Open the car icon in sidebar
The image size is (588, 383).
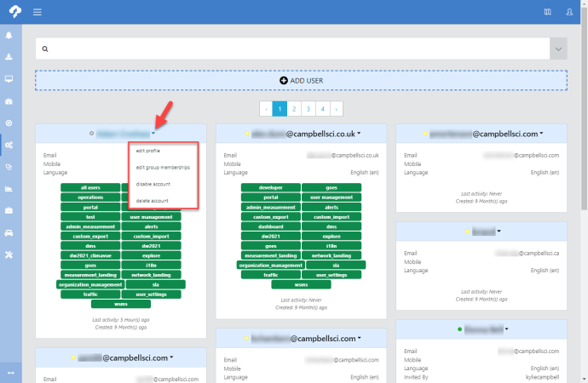click(9, 233)
